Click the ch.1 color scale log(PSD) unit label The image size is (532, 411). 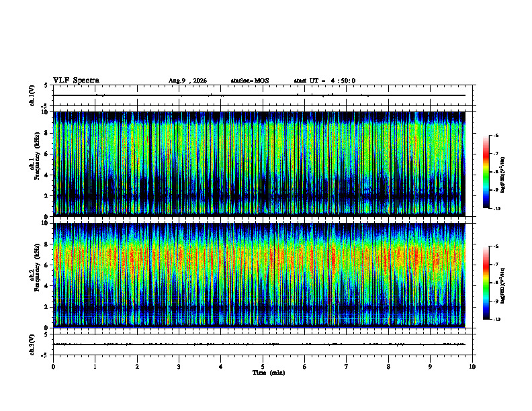tap(503, 175)
